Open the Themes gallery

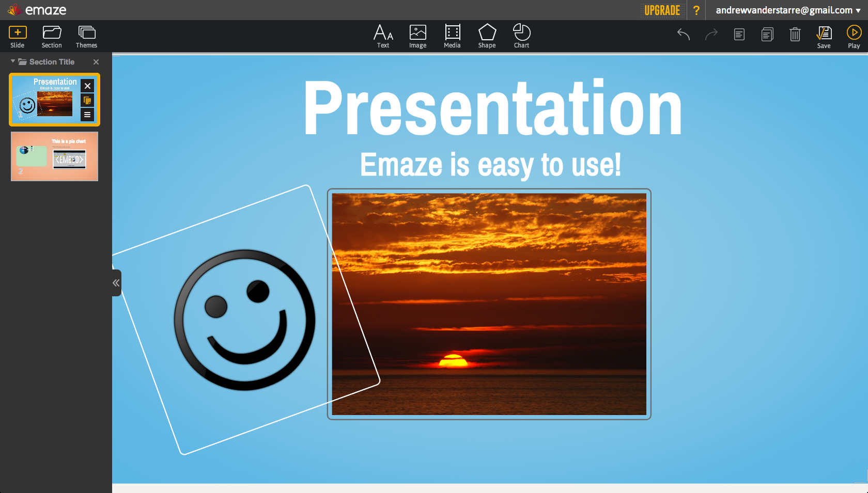(x=86, y=37)
